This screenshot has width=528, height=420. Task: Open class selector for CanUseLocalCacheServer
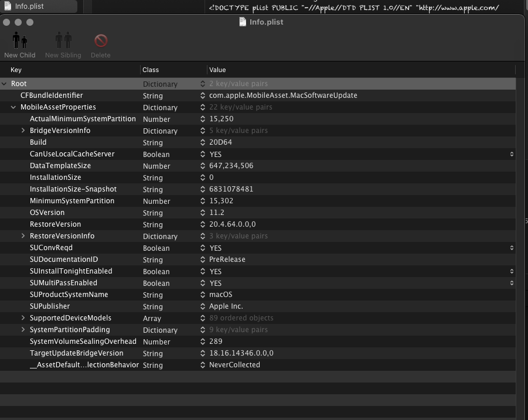click(202, 154)
